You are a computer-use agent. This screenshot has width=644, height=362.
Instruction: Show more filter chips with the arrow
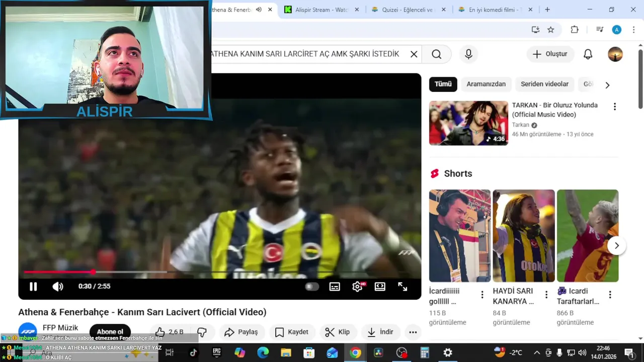(x=607, y=85)
